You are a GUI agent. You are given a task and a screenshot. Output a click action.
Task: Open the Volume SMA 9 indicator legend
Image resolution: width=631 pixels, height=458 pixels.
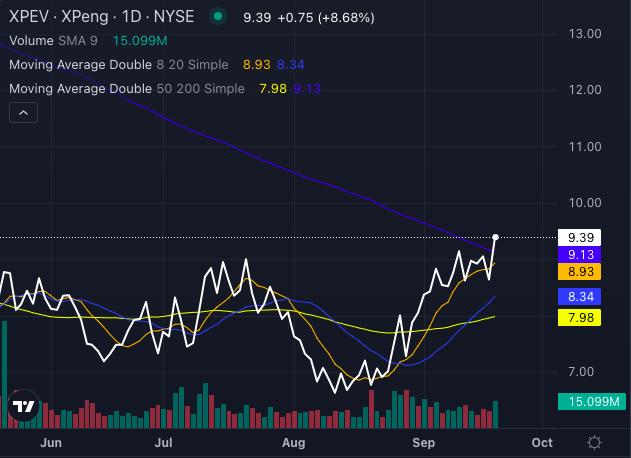pos(53,41)
